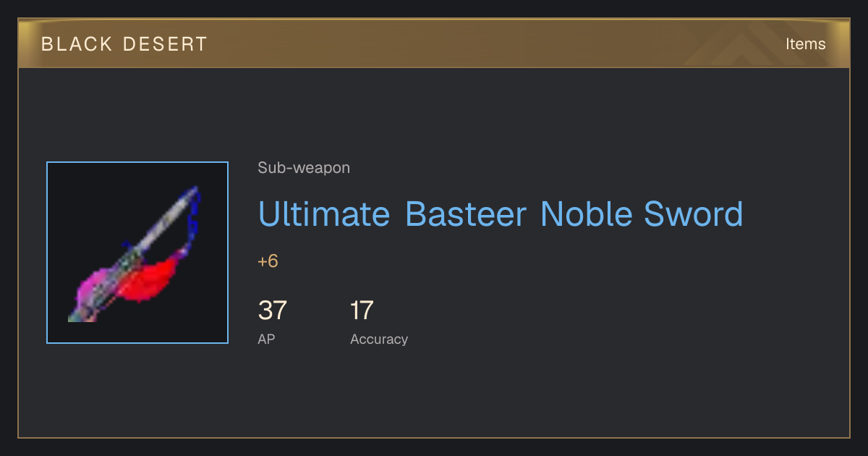Click the BLACK DESERT header logo
Screen dimensions: 868x456
(124, 44)
